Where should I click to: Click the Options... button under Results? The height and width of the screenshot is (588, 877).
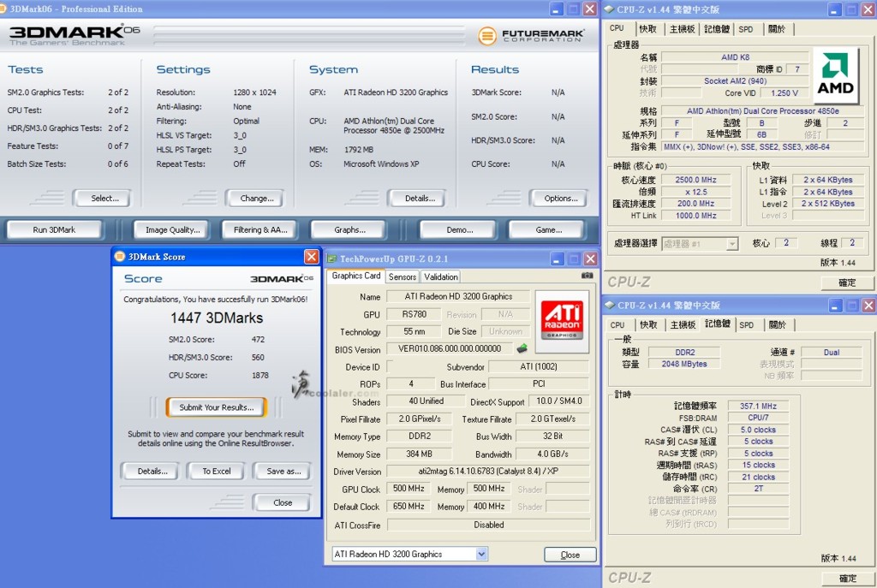click(x=558, y=199)
